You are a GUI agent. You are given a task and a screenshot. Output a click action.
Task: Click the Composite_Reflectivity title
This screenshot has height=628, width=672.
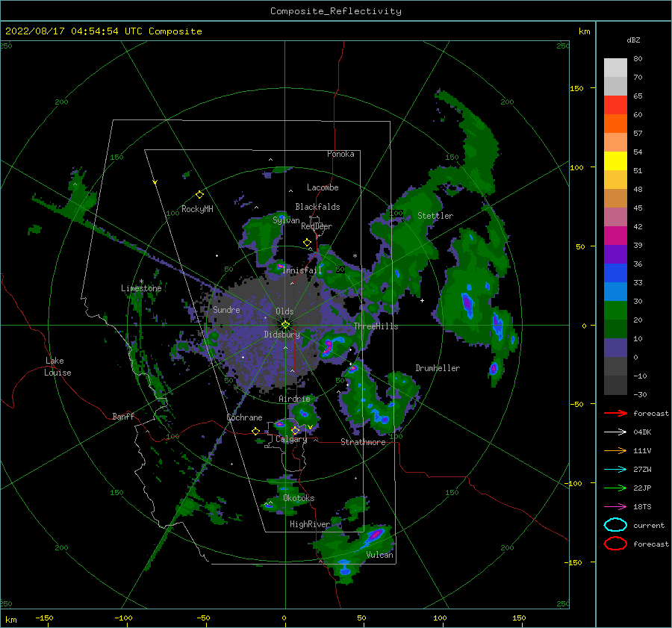(335, 11)
